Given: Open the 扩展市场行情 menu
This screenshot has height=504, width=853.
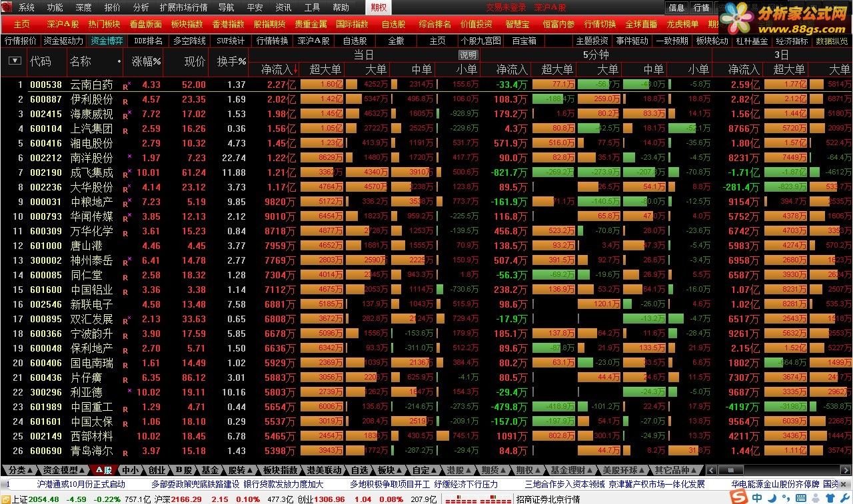Looking at the screenshot, I should 184,7.
